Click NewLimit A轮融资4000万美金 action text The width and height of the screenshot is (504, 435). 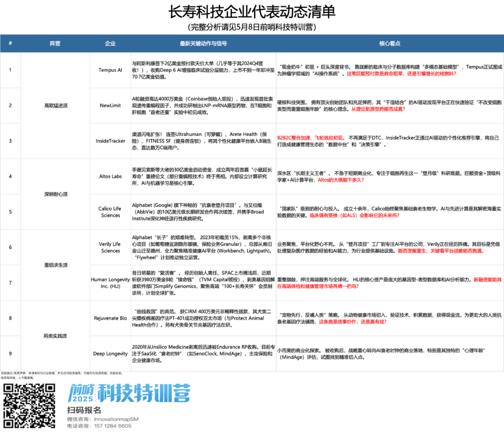(203, 105)
